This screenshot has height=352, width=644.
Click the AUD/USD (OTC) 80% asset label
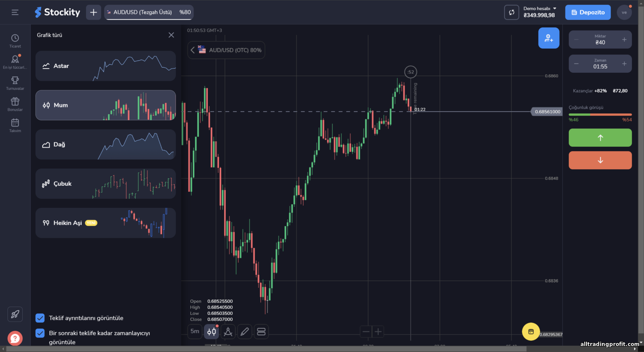point(235,50)
